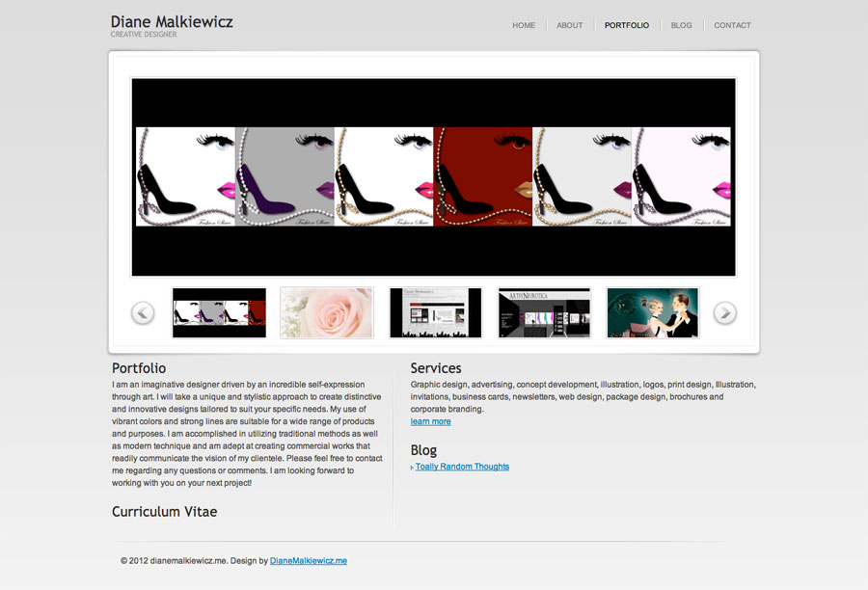Screen dimensions: 868x590
Task: Click the Services heading
Action: (x=436, y=368)
